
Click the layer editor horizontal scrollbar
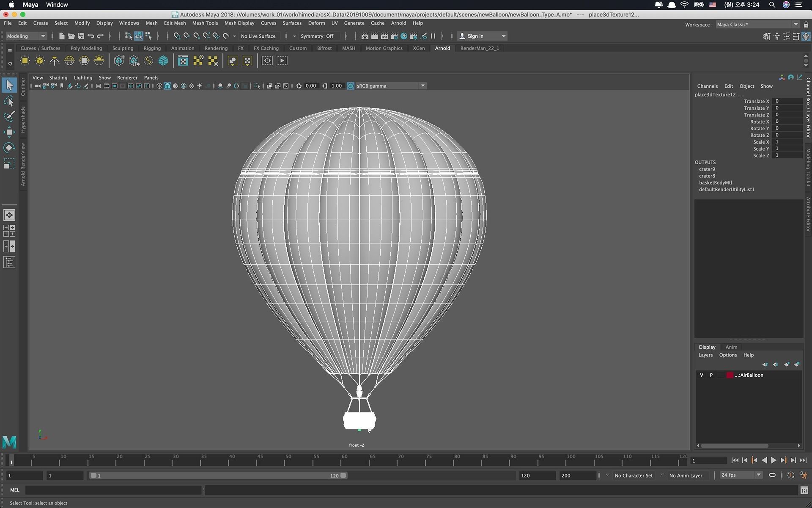[x=735, y=445]
